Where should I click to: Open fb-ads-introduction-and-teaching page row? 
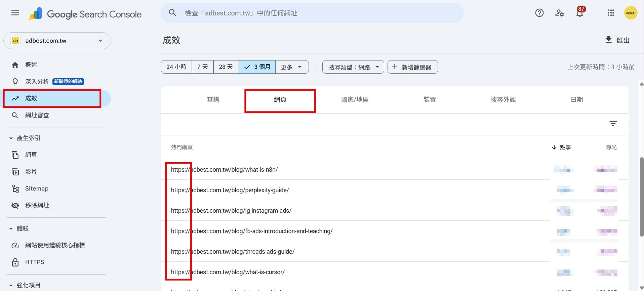click(x=395, y=231)
